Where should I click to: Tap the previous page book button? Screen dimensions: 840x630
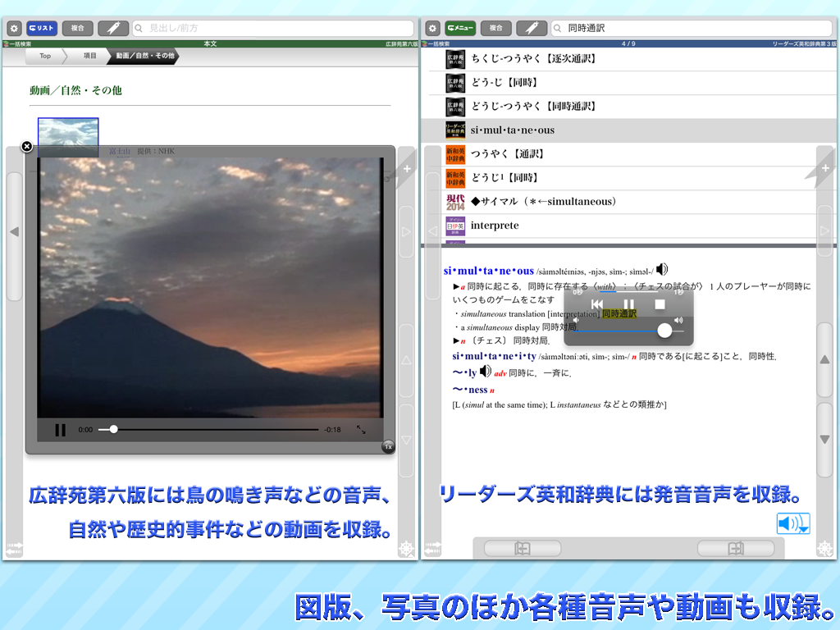[x=523, y=548]
